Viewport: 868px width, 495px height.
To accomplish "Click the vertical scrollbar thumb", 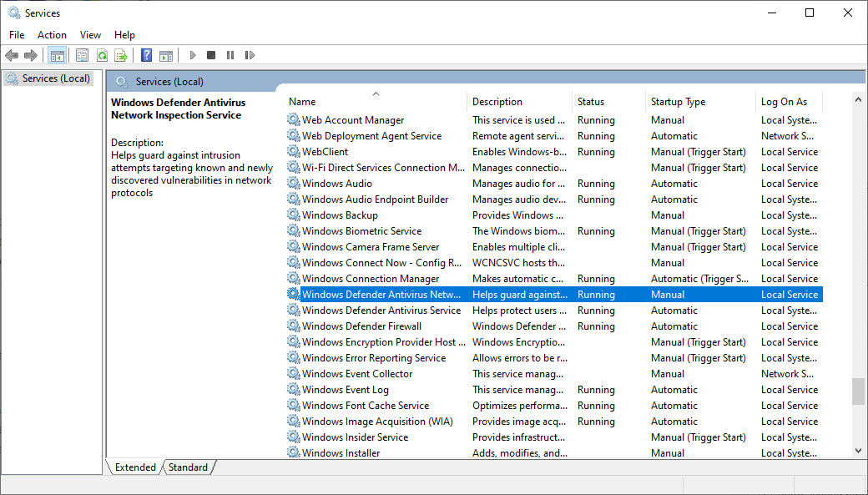I will coord(858,391).
